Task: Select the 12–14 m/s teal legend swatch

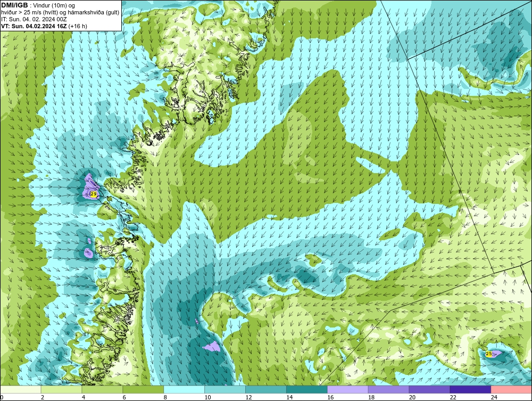Action: tap(266, 389)
